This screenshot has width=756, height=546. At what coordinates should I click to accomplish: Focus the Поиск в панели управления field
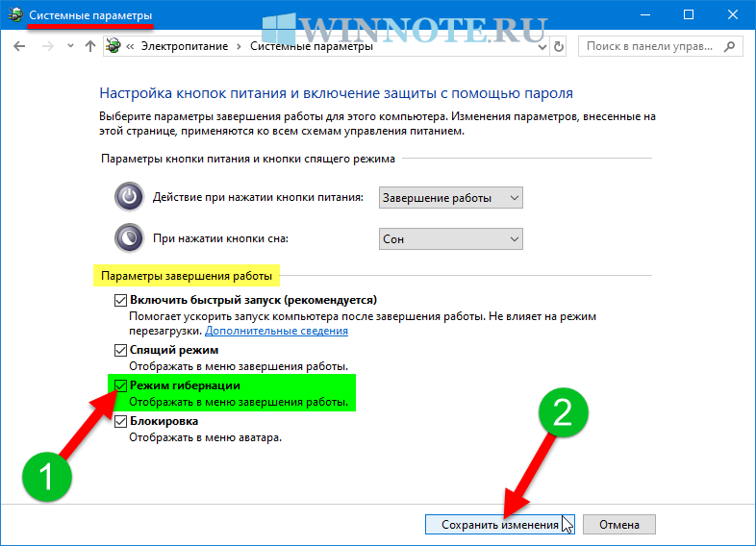660,46
